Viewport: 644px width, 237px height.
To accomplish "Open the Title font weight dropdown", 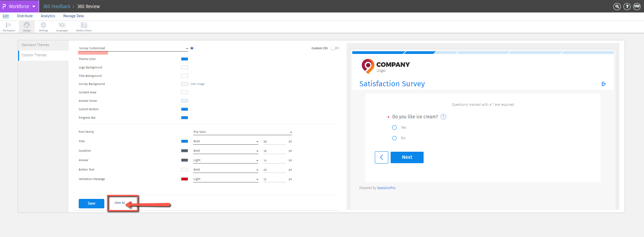I will click(x=226, y=141).
